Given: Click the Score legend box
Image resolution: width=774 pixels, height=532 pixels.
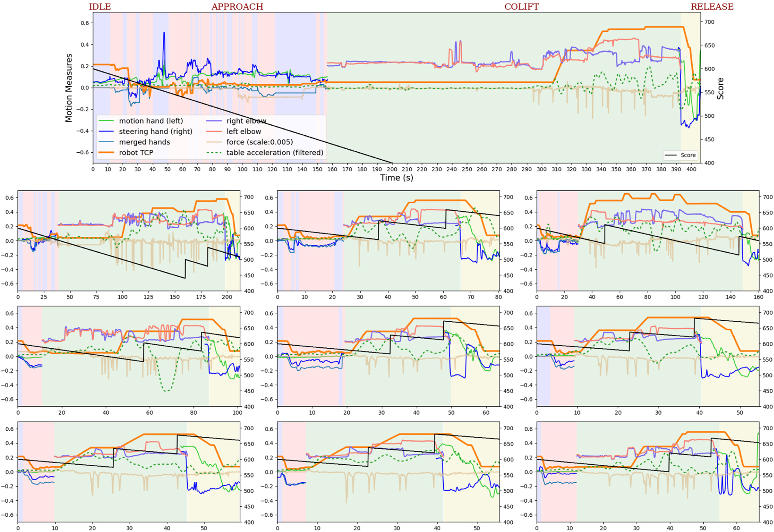Looking at the screenshot, I should click(680, 155).
